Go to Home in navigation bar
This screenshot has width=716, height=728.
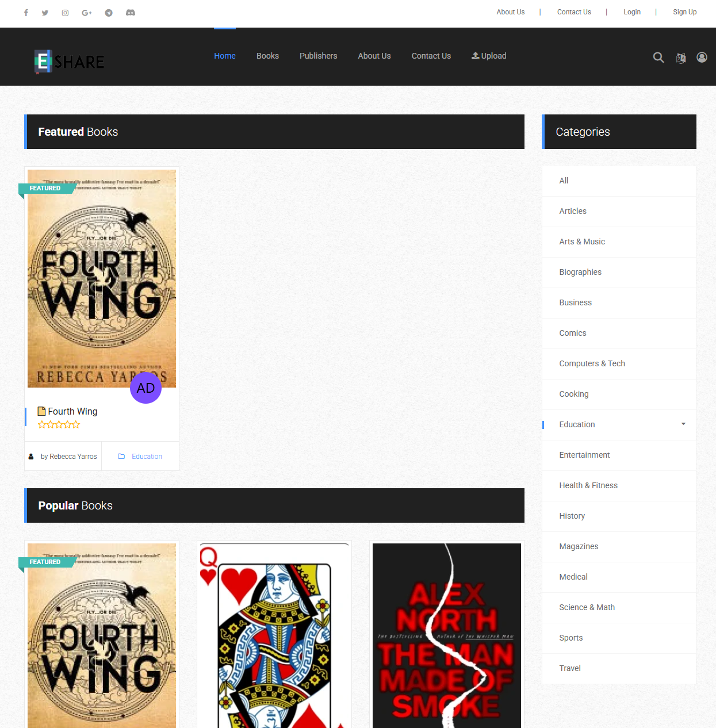pos(225,56)
